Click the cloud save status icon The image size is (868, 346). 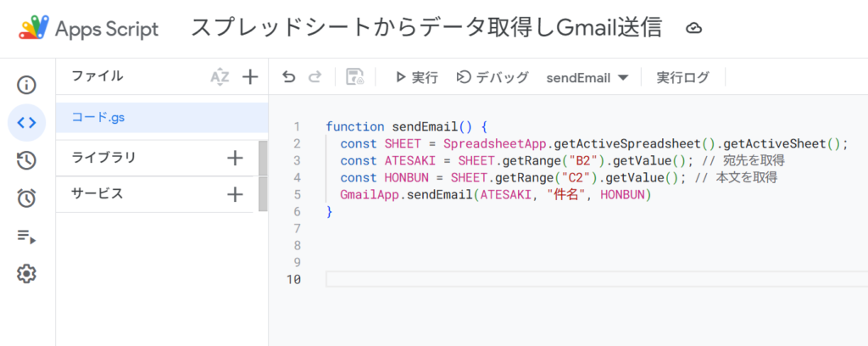[693, 28]
